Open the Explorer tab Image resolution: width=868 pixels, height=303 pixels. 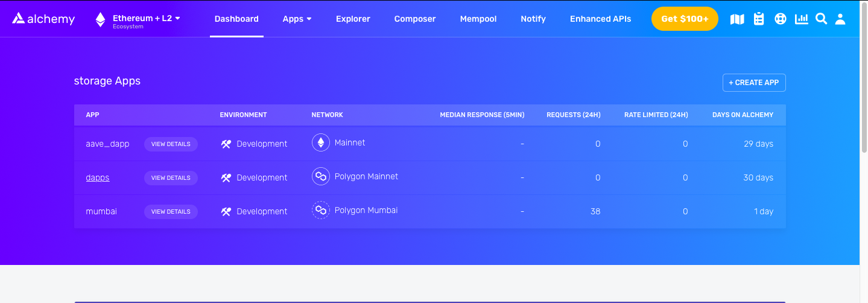tap(353, 19)
